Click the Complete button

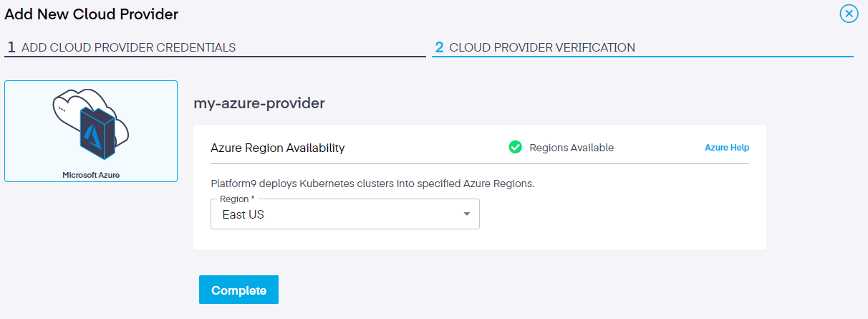[x=238, y=290]
